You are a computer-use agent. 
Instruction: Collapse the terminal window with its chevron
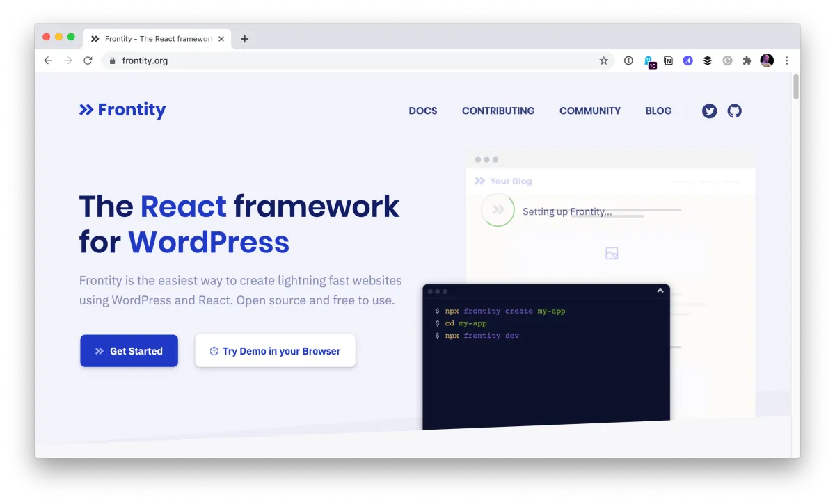click(660, 291)
